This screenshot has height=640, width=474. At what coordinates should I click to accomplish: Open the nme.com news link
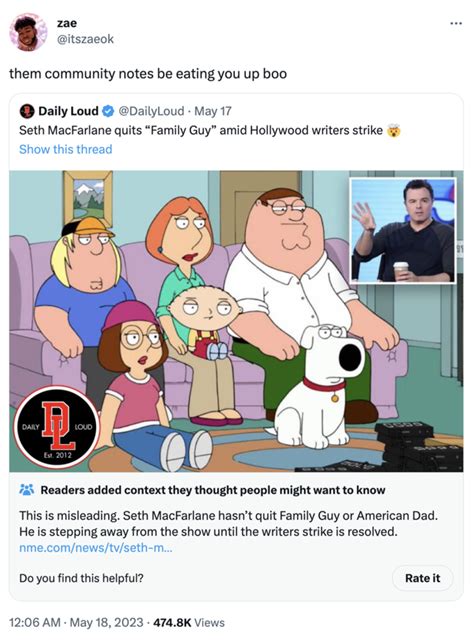coord(96,547)
